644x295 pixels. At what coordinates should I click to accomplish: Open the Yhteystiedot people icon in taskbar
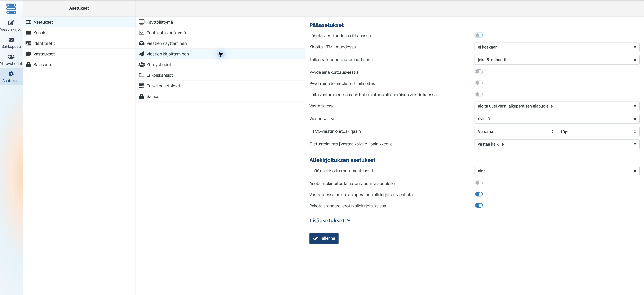11,57
